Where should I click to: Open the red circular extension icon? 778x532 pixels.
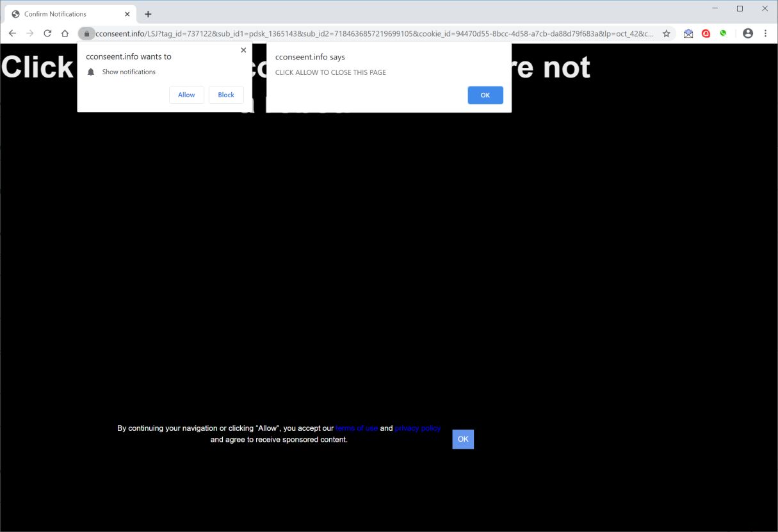[x=706, y=33]
